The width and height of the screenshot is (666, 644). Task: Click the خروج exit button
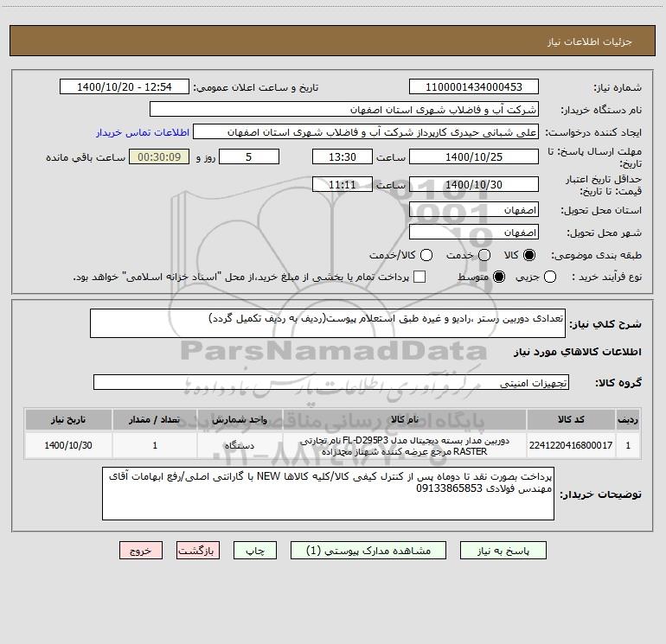pos(141,551)
